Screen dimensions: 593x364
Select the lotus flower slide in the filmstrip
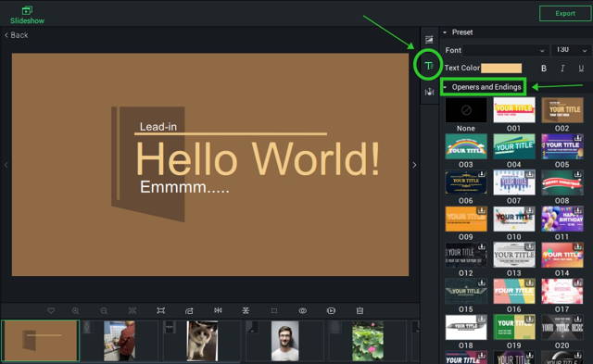tap(368, 341)
